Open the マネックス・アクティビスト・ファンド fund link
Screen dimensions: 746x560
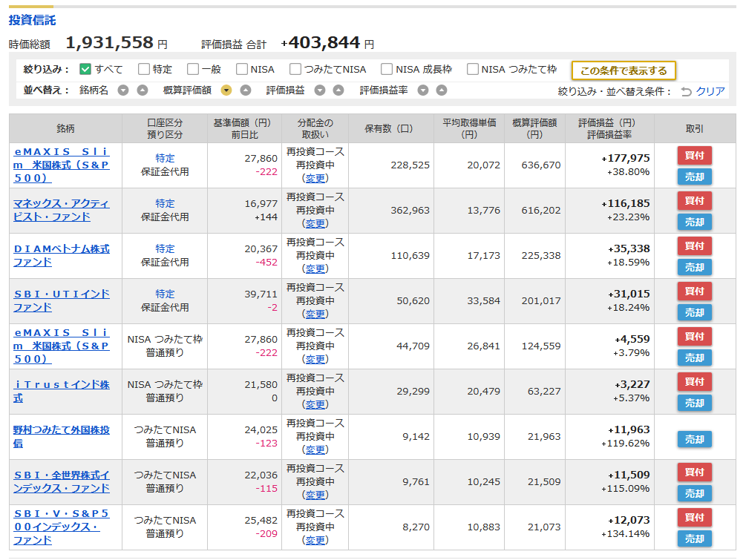(x=62, y=210)
